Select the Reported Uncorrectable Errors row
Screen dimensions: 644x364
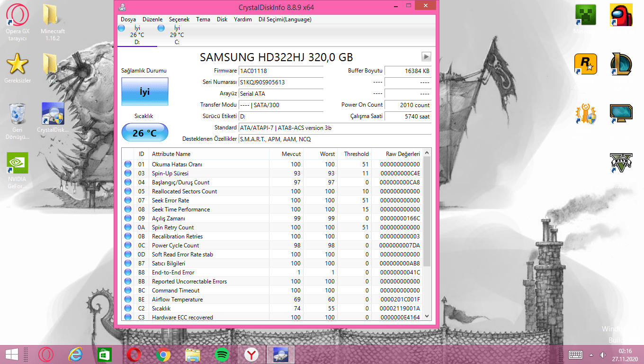point(272,282)
